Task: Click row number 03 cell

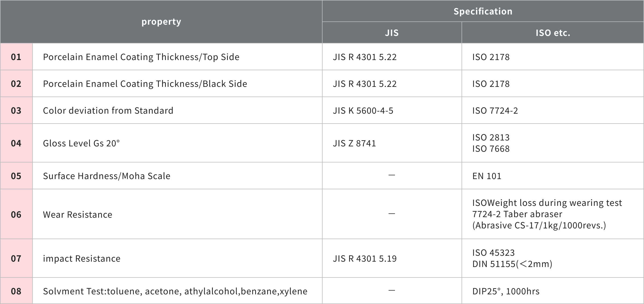Action: coord(16,110)
